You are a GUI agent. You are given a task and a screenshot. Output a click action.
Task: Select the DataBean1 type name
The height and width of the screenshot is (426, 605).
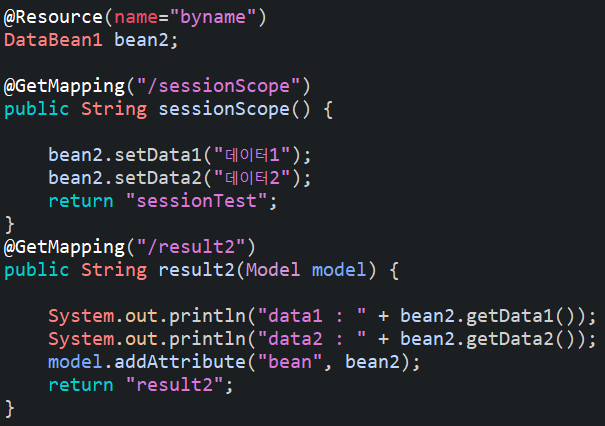tap(53, 40)
